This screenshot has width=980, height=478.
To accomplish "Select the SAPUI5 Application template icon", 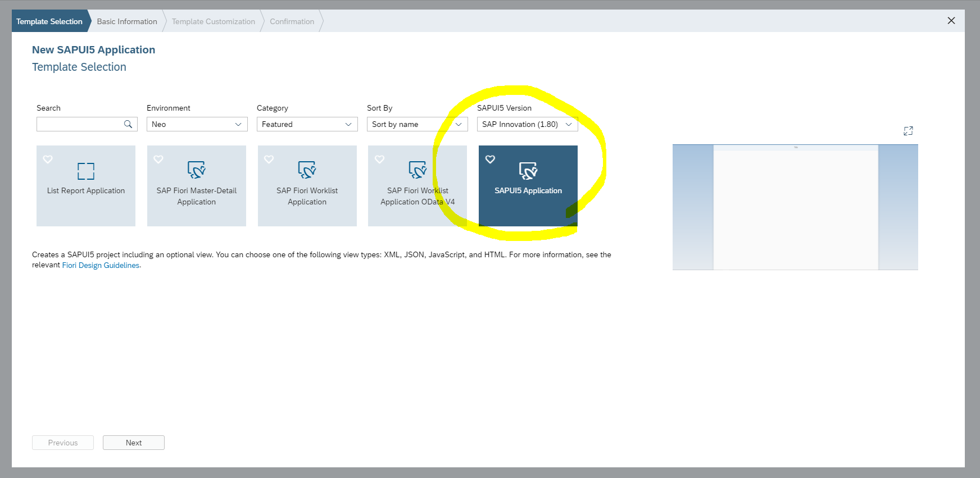I will 528,171.
